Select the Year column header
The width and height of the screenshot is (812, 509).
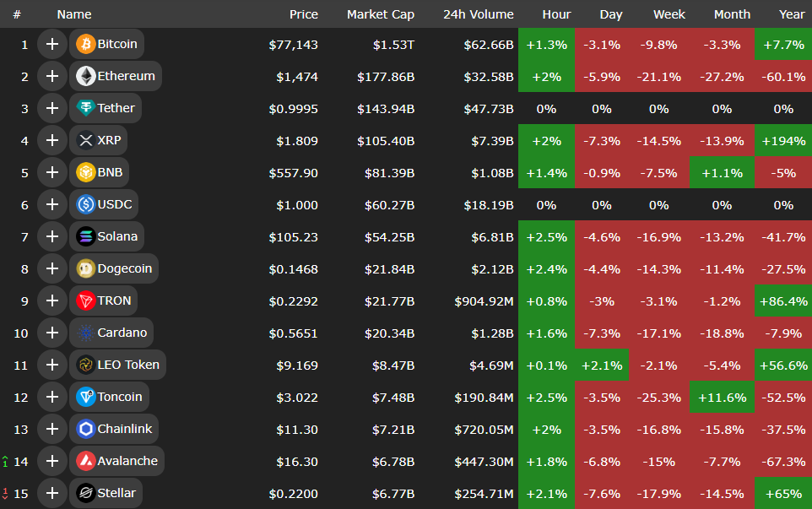(x=792, y=14)
